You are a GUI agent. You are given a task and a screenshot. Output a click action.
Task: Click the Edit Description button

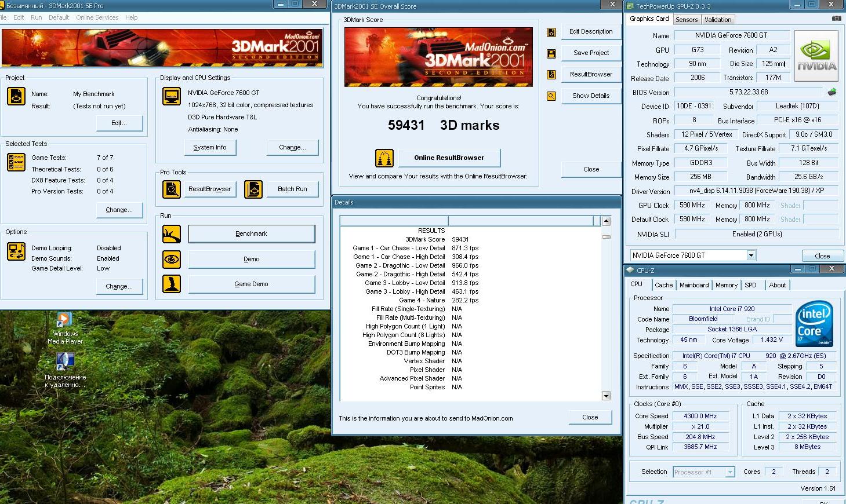591,31
